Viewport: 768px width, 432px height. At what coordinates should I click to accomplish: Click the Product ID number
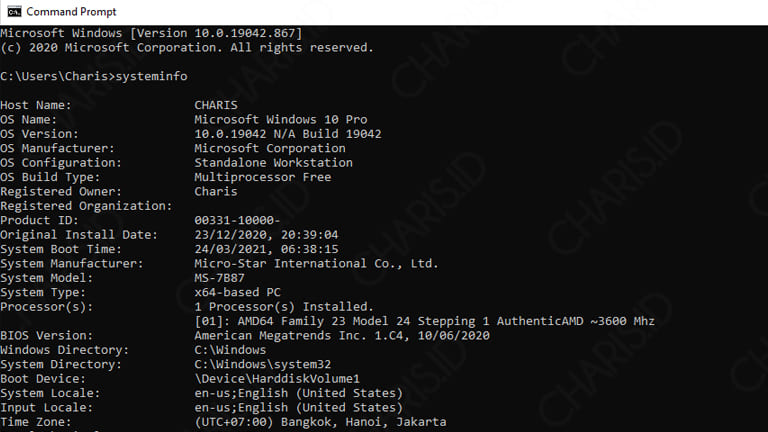click(237, 220)
